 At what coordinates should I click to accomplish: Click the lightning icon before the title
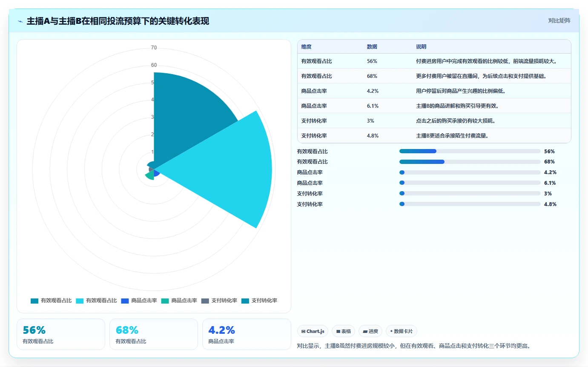[20, 21]
